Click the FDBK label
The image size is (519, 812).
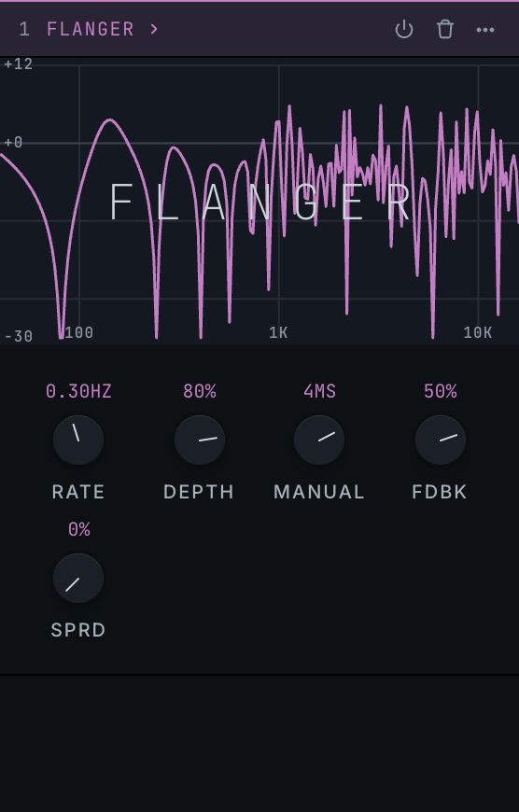point(440,492)
